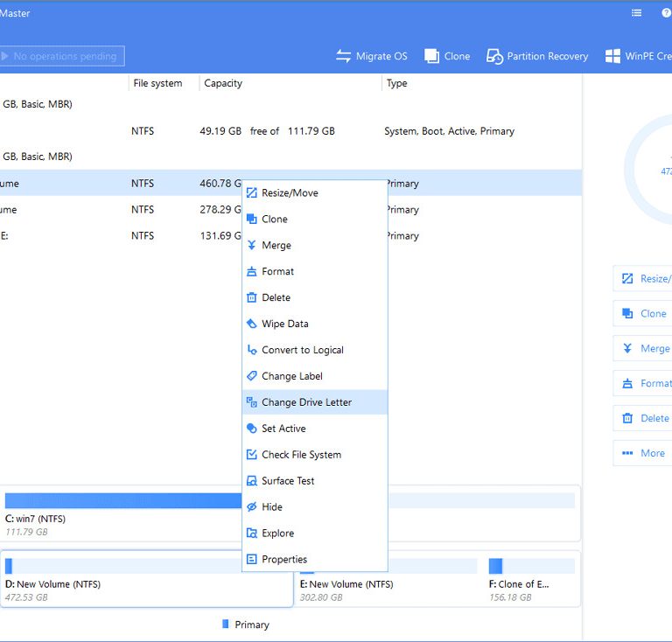Choose Check File System menu entry

pyautogui.click(x=315, y=455)
